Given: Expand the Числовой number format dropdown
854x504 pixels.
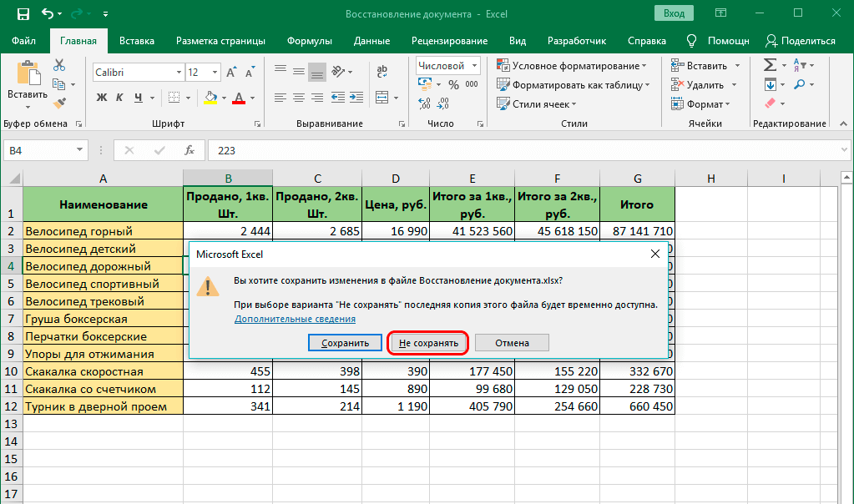Looking at the screenshot, I should [x=474, y=66].
